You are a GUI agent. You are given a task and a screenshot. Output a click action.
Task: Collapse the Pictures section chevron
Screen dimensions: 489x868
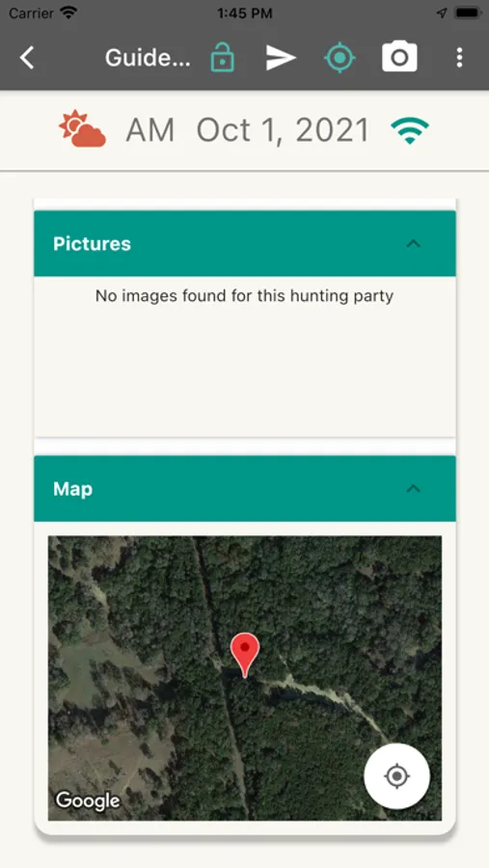coord(413,244)
